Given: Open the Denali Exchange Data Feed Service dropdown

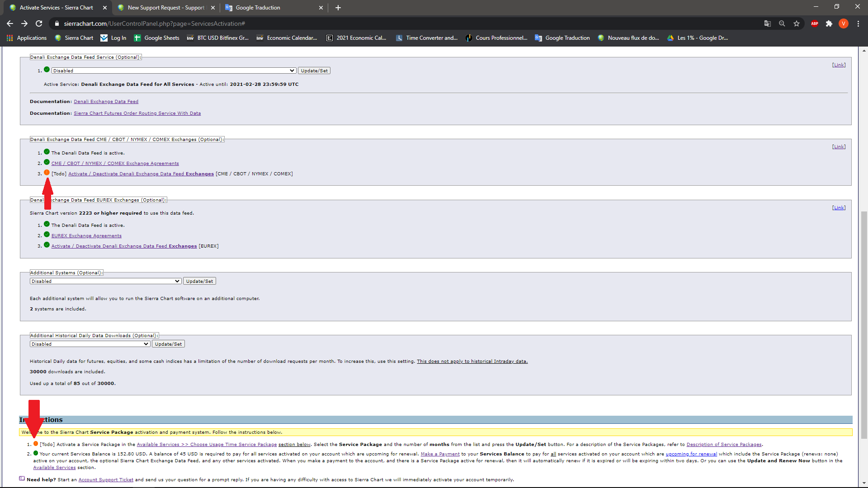Looking at the screenshot, I should tap(174, 70).
